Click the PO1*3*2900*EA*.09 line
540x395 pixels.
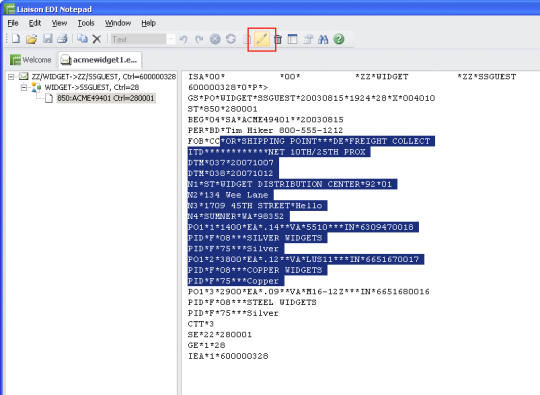click(x=309, y=292)
